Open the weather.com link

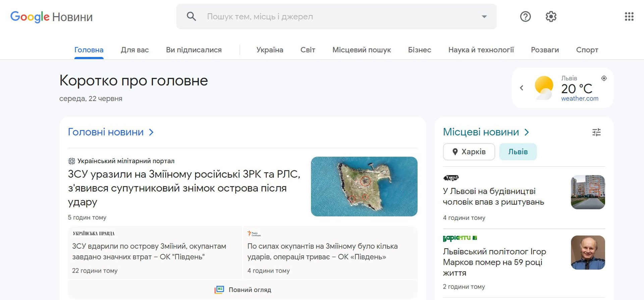tap(580, 99)
